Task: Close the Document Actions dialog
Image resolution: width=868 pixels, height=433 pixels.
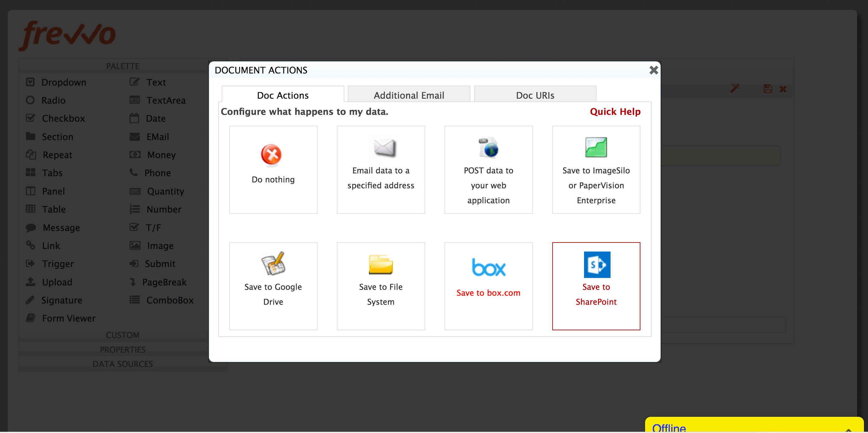Action: (x=653, y=70)
